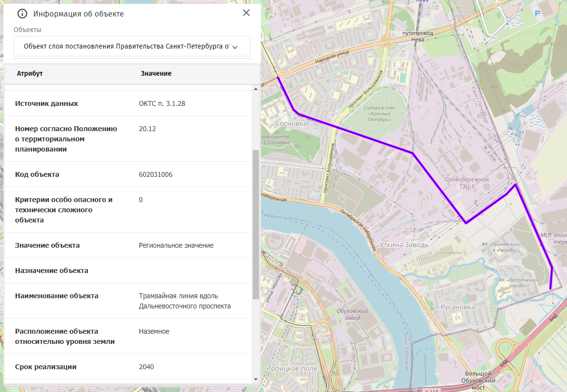Image resolution: width=567 pixels, height=392 pixels.
Task: Click the Атрибут column header
Action: pos(30,73)
